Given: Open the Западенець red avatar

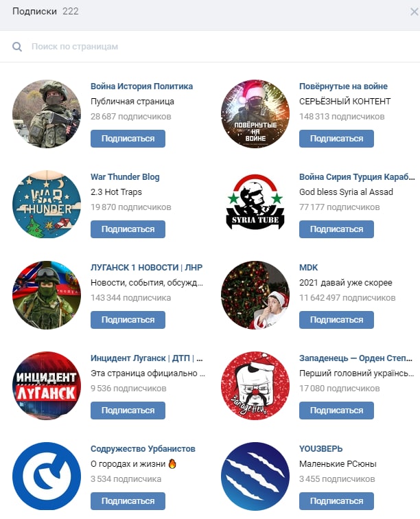Looking at the screenshot, I should 255,386.
